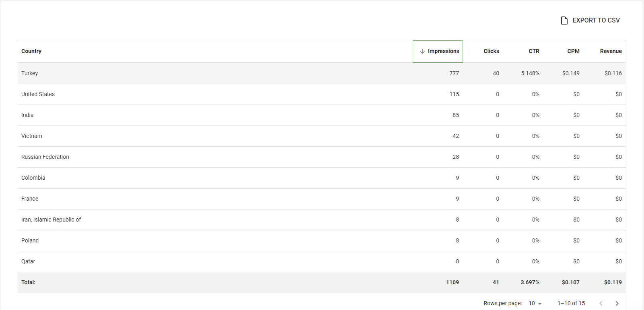Sort table by Country column header

[x=31, y=51]
